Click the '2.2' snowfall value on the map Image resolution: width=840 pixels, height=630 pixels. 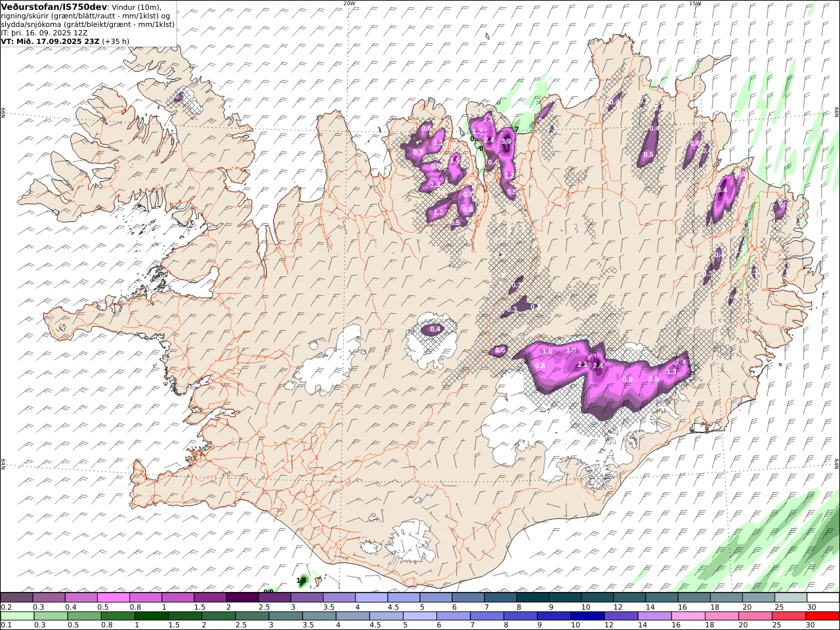[582, 365]
